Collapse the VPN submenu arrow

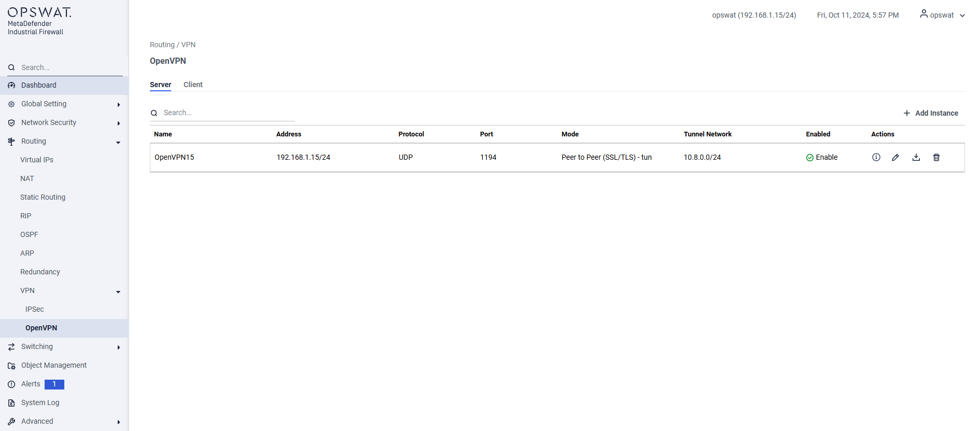click(x=118, y=292)
